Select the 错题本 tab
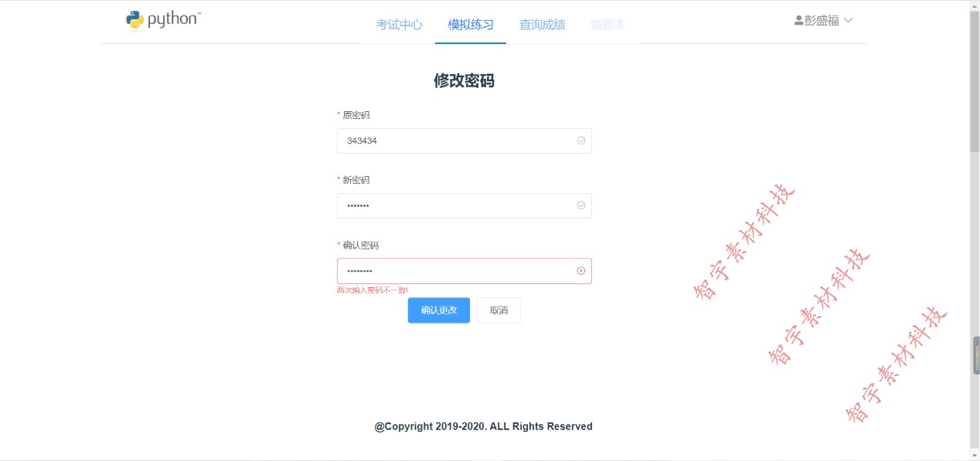Screen dimensions: 980x461 (x=608, y=25)
